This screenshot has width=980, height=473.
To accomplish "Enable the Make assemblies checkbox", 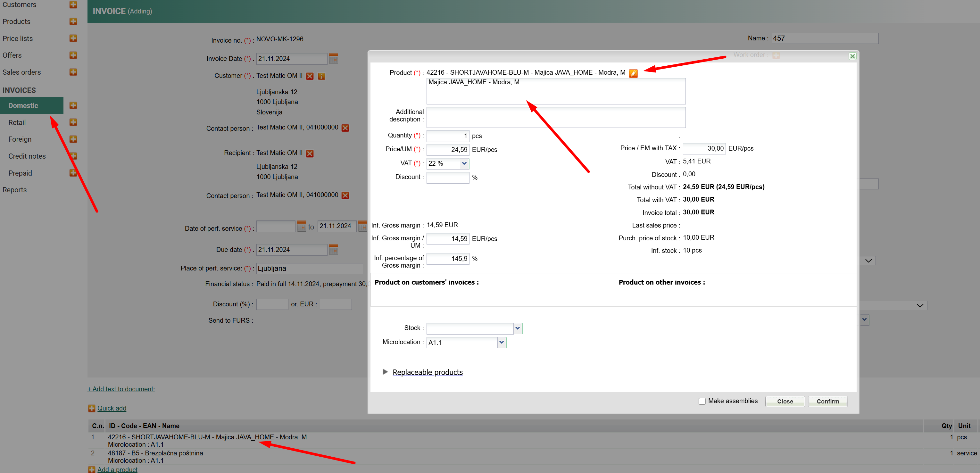I will pyautogui.click(x=702, y=401).
